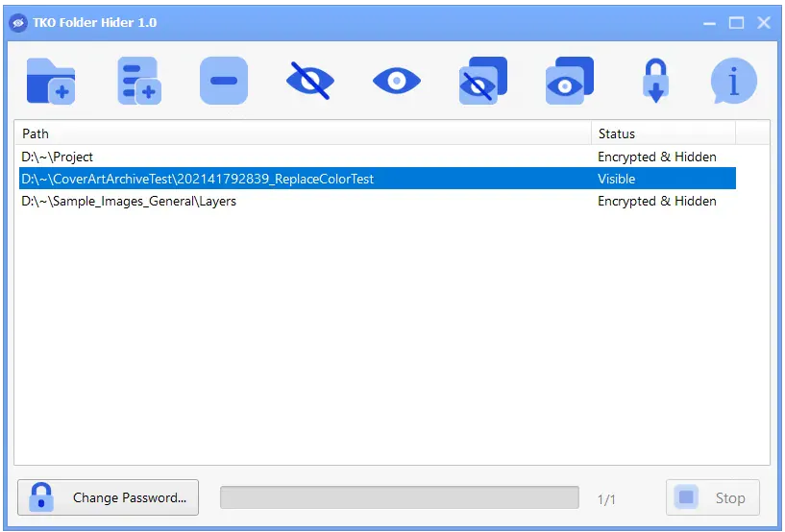Screen dimensions: 785x532
Task: Maximize the TKO Folder Hider window
Action: pyautogui.click(x=736, y=23)
